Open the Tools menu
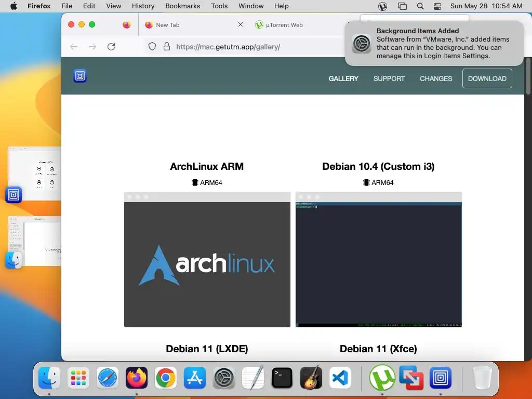This screenshot has height=399, width=532. tap(219, 6)
